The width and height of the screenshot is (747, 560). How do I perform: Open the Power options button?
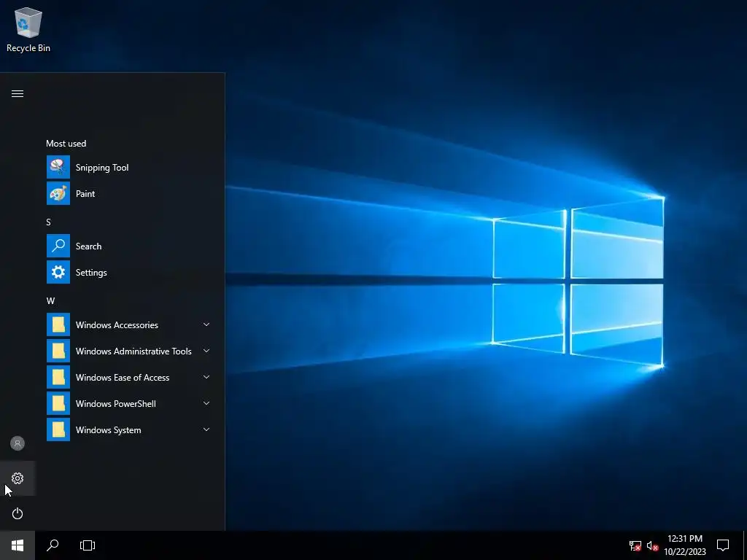click(18, 513)
